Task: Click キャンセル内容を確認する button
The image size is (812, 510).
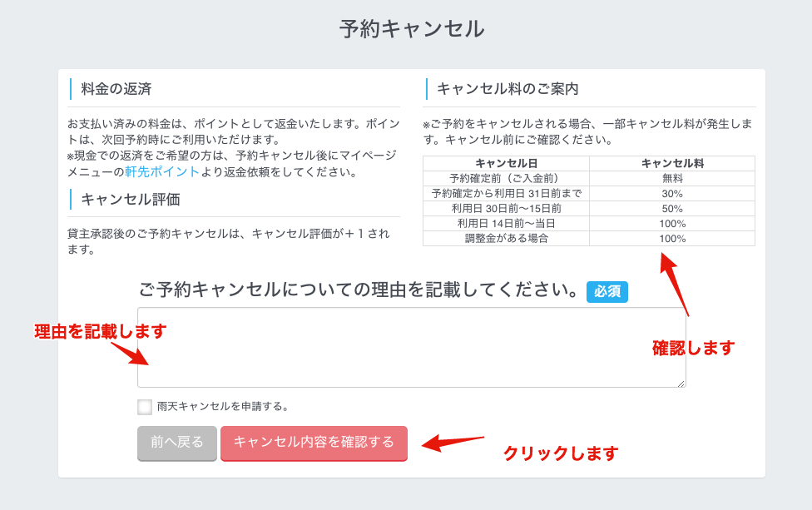Action: click(x=314, y=443)
